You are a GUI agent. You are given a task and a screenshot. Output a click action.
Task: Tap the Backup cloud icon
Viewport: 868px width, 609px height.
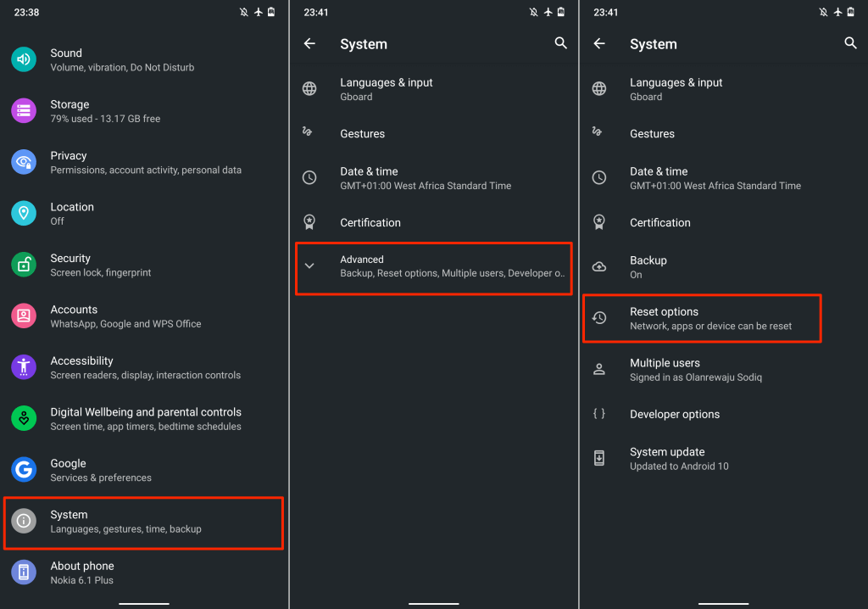click(599, 267)
